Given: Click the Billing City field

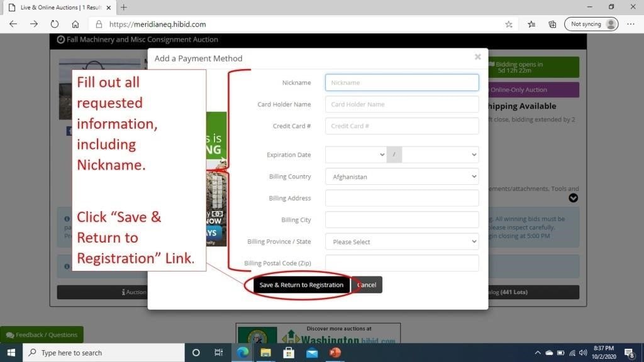Looking at the screenshot, I should click(402, 220).
